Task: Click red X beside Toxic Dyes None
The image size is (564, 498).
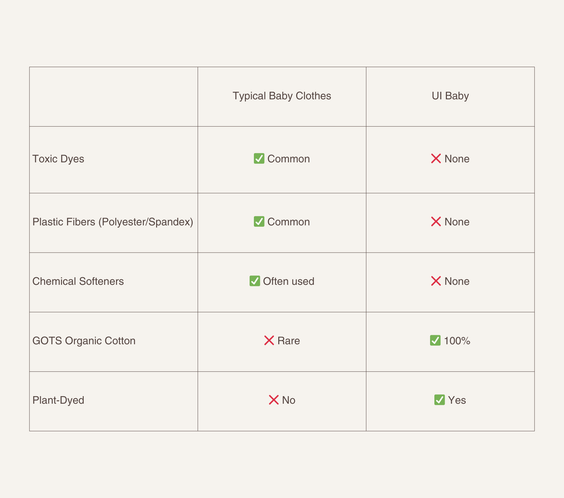Action: (436, 159)
